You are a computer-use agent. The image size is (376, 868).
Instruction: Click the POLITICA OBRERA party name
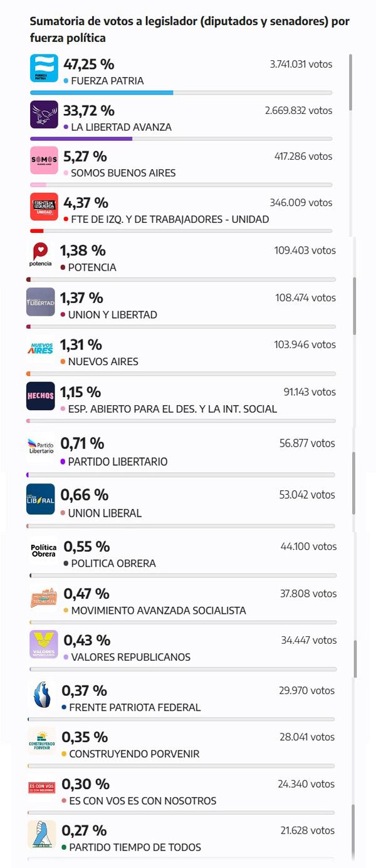[113, 564]
